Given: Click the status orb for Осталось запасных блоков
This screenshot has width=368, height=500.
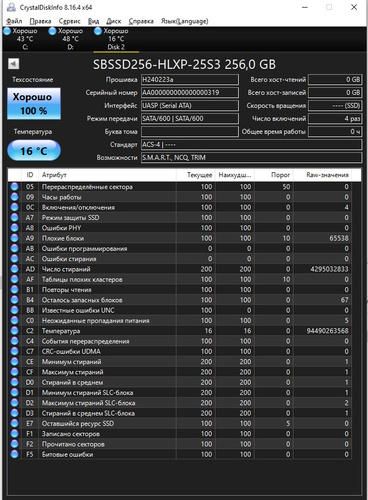Looking at the screenshot, I should pos(14,300).
